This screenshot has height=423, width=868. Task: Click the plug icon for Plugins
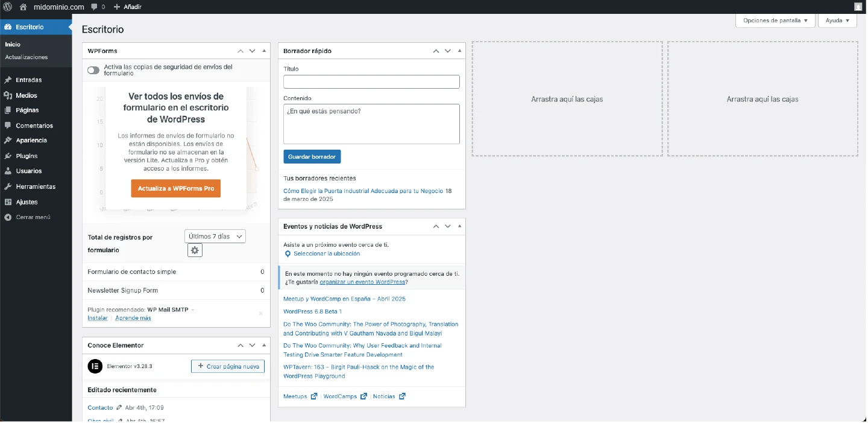[x=8, y=156]
